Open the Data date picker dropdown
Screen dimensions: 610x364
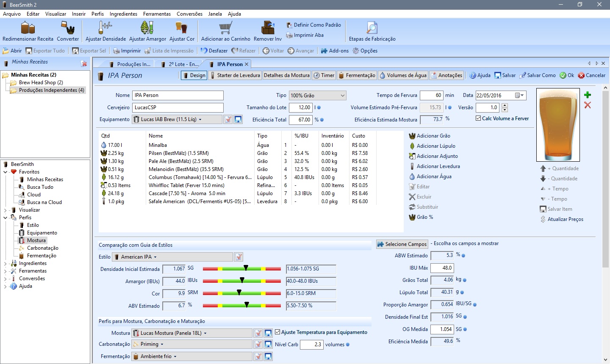pyautogui.click(x=520, y=96)
